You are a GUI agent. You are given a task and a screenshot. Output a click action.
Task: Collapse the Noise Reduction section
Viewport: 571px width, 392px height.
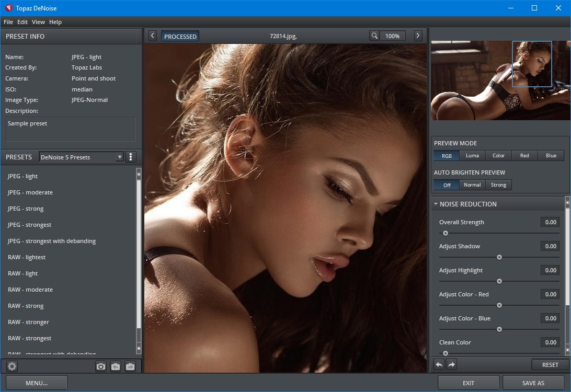coord(436,204)
